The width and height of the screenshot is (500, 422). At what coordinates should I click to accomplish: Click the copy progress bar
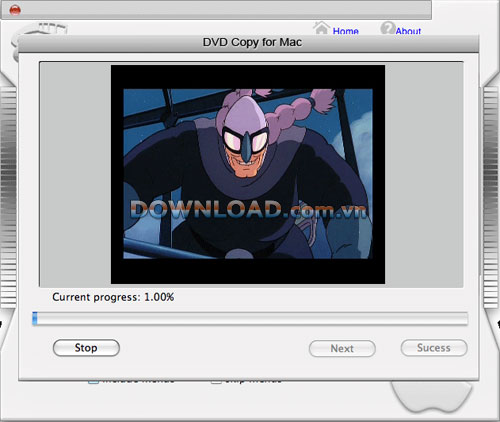[250, 319]
